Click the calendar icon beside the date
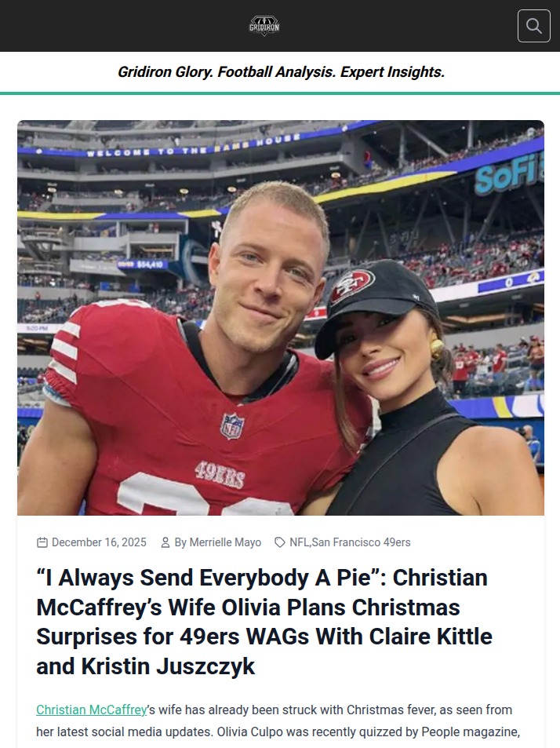This screenshot has width=560, height=748. (42, 542)
